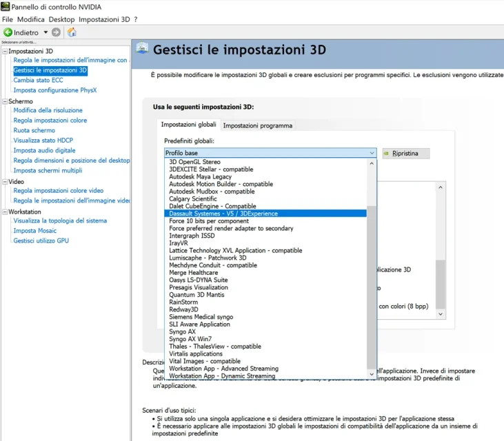Select 3D OpenGL Stereo profile
The height and width of the screenshot is (441, 504).
tap(265, 162)
